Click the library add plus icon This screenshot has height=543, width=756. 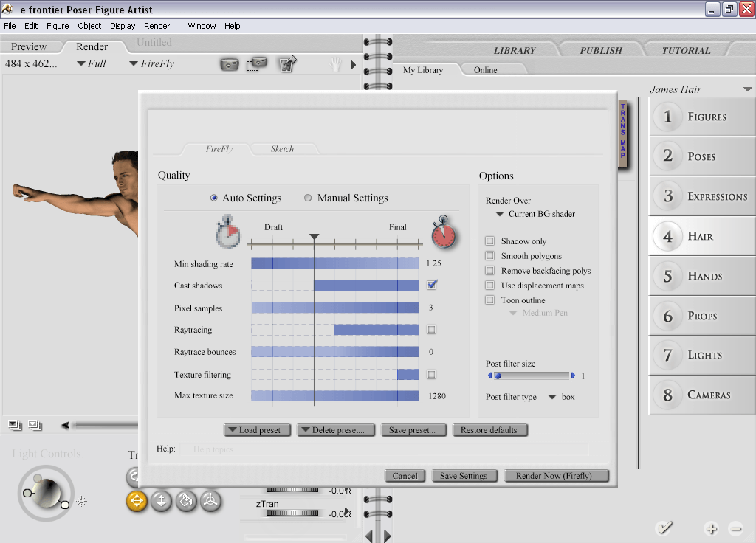coord(712,528)
